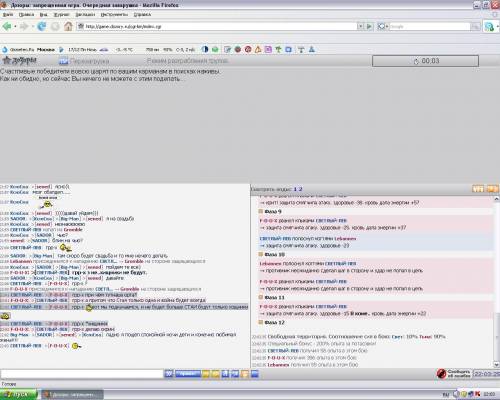Click the Google search field
The height and width of the screenshot is (400, 500).
click(x=429, y=26)
